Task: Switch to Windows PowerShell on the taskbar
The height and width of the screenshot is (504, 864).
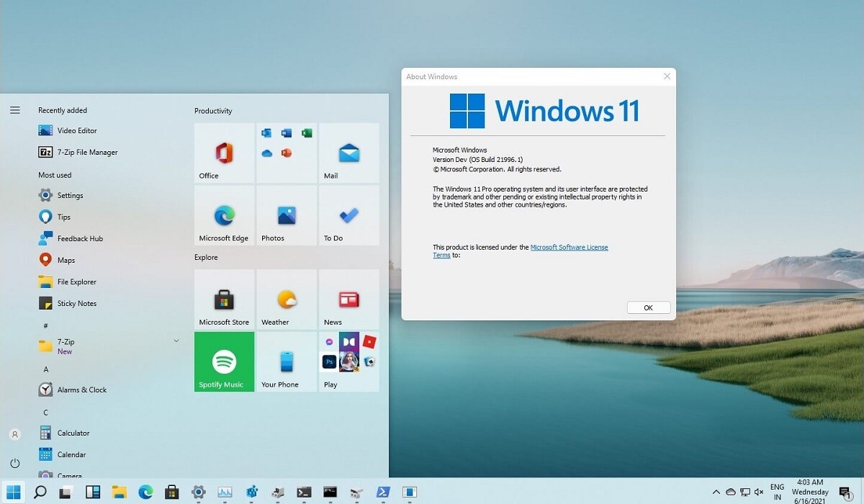Action: coord(383,492)
